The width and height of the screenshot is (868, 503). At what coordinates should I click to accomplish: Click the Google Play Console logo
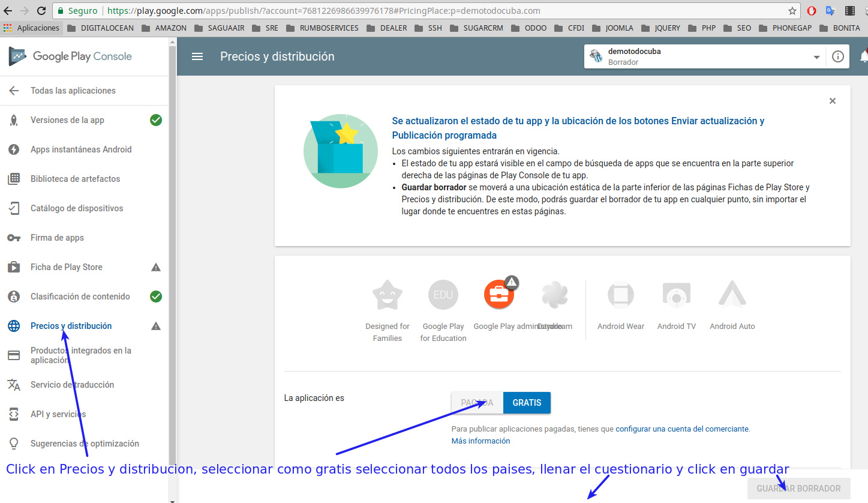click(70, 56)
